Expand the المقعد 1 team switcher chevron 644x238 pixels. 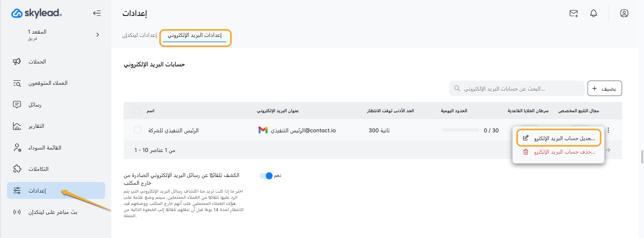(97, 35)
